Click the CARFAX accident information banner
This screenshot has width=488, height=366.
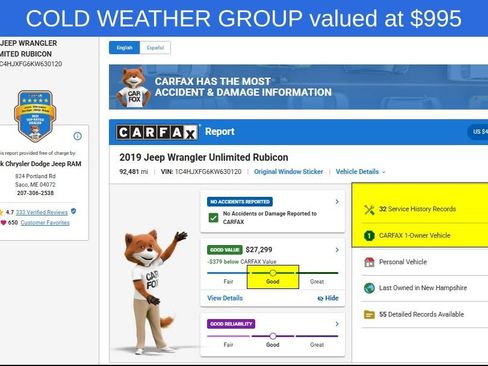298,87
